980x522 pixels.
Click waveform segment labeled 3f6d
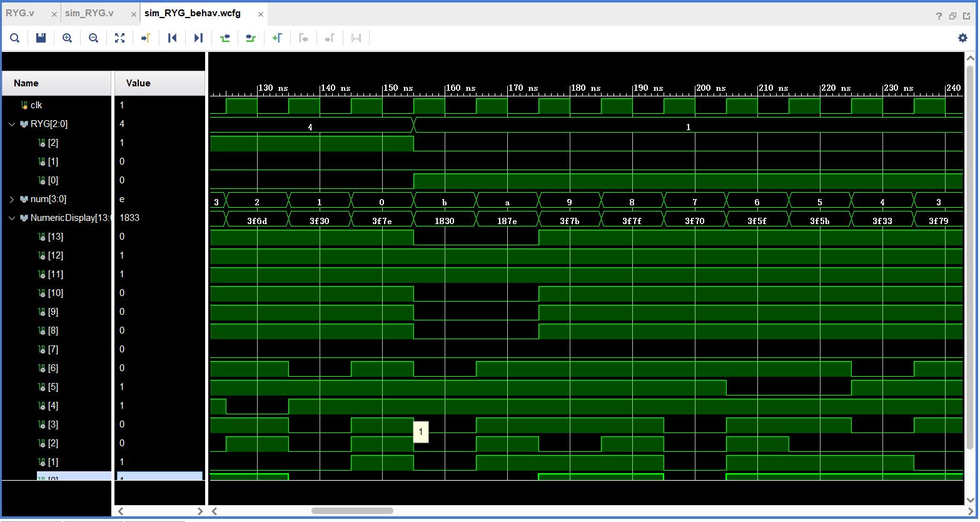click(257, 220)
